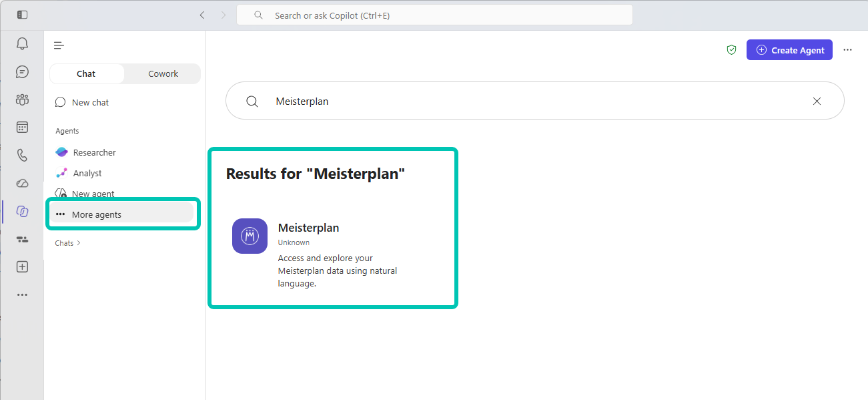Click the "Agents" section label
Screen dimensions: 868x400
point(67,131)
